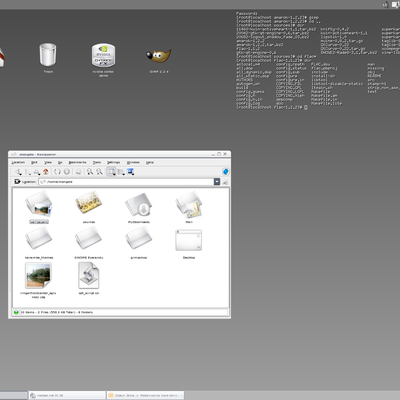Open the Tools menu
This screenshot has height=400, width=400.
[x=97, y=162]
